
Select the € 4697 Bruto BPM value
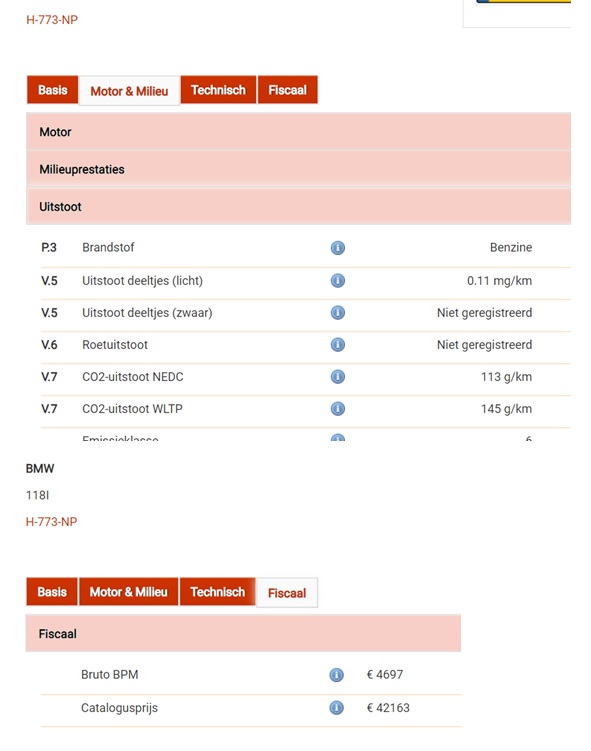tap(385, 674)
